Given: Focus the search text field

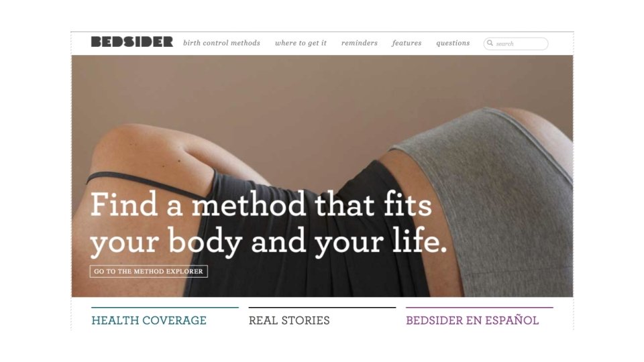Looking at the screenshot, I should [516, 44].
